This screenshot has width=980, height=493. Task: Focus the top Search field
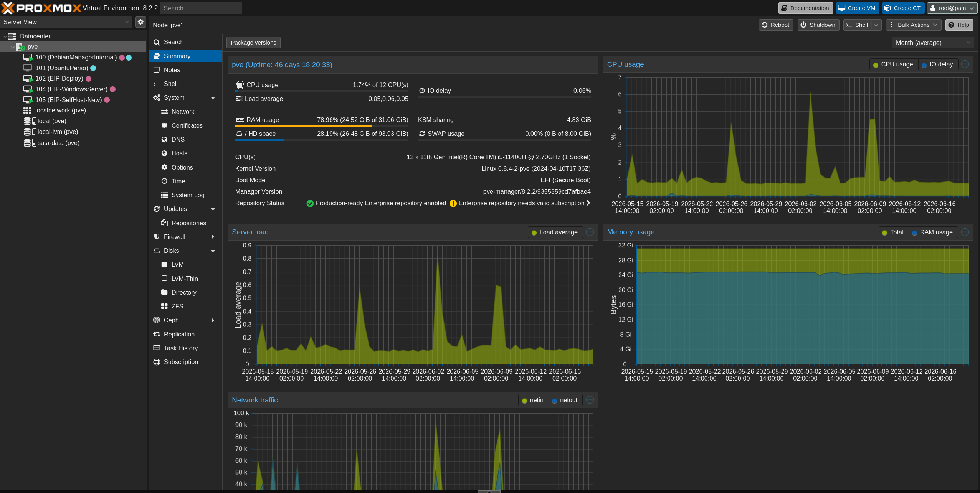[201, 8]
